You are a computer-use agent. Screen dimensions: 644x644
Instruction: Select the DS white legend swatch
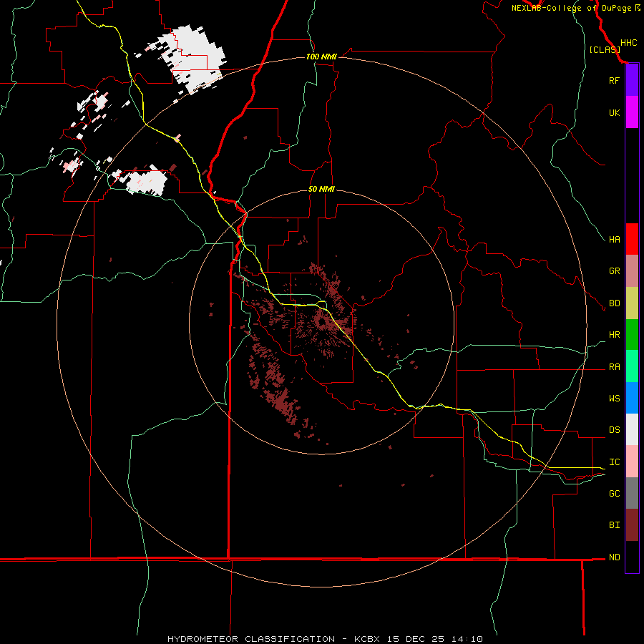pyautogui.click(x=632, y=429)
